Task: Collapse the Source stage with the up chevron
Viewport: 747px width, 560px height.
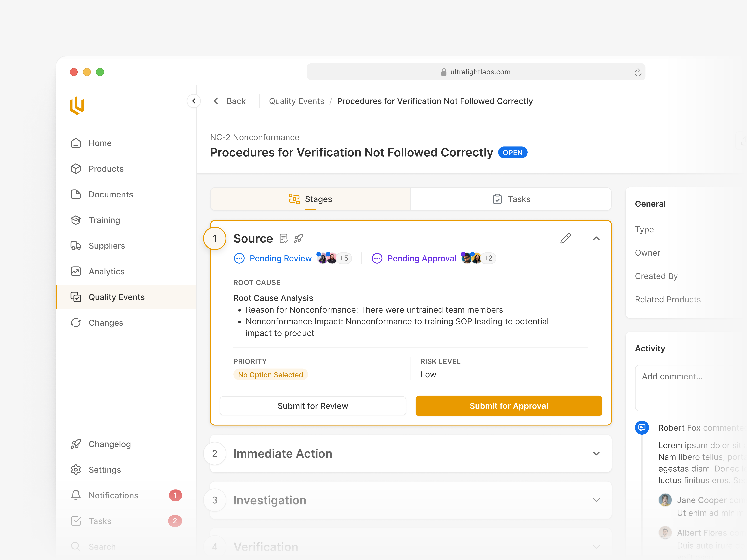Action: [x=596, y=238]
